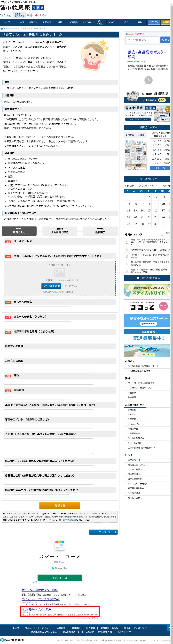The height and width of the screenshot is (644, 173).
Task: Expand ranking with 6位〜10位を表示
Action: [147, 278]
